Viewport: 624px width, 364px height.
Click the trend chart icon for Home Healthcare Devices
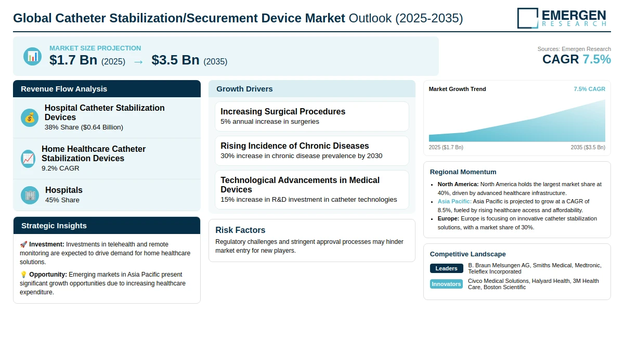28,159
